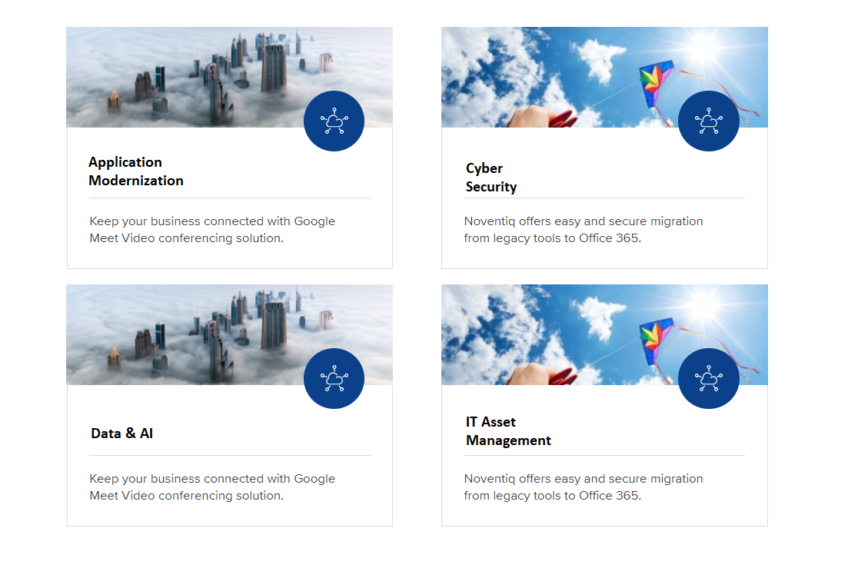Open the Cyber Security heading
Image resolution: width=868 pixels, height=588 pixels.
coord(491,178)
